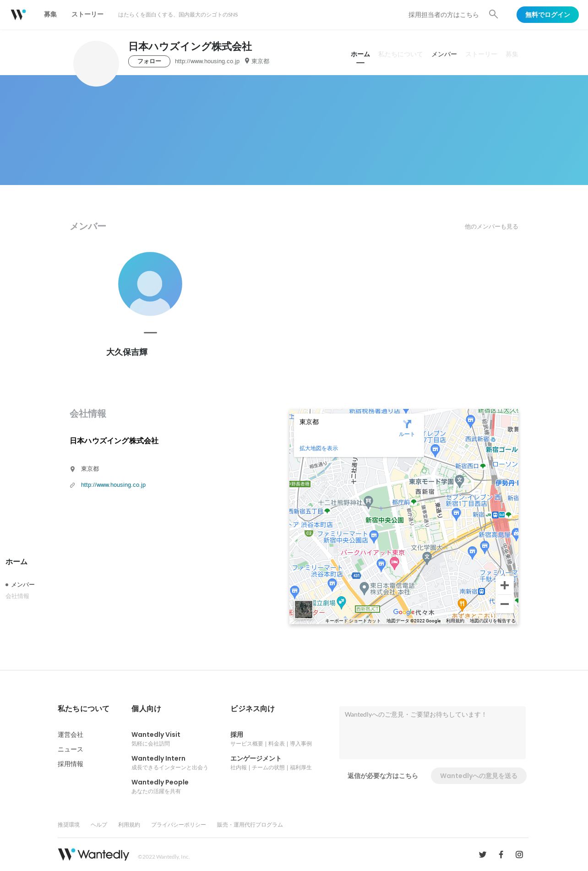Screen dimensions: 588x871
Task: Select the ホーム company tab
Action: click(x=360, y=54)
